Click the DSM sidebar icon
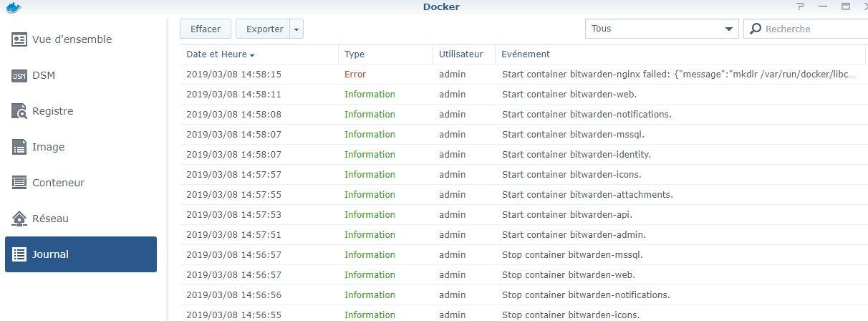This screenshot has width=868, height=321. (x=19, y=75)
